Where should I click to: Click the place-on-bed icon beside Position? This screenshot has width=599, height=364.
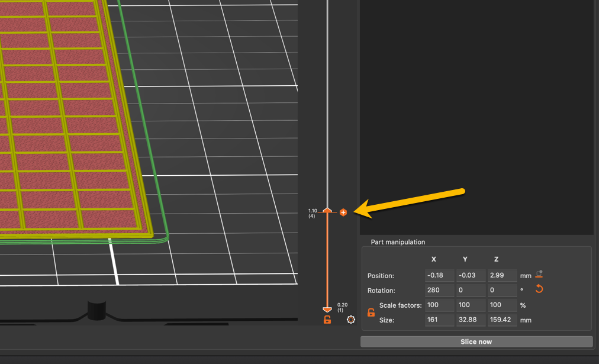coord(539,274)
